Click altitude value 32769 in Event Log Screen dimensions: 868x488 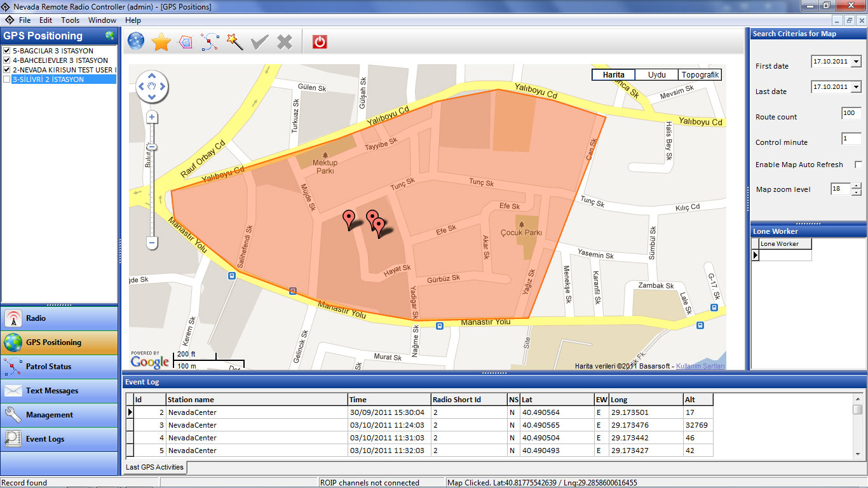pyautogui.click(x=697, y=425)
